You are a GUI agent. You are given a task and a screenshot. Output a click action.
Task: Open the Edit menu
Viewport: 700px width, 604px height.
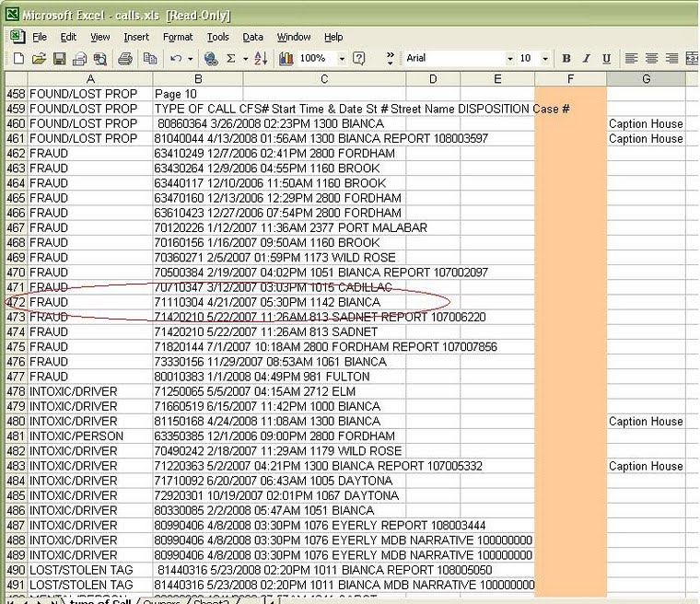pyautogui.click(x=68, y=37)
